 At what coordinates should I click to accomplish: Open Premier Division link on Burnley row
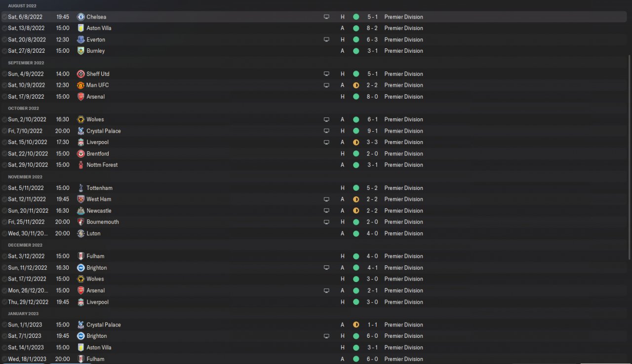pyautogui.click(x=403, y=51)
